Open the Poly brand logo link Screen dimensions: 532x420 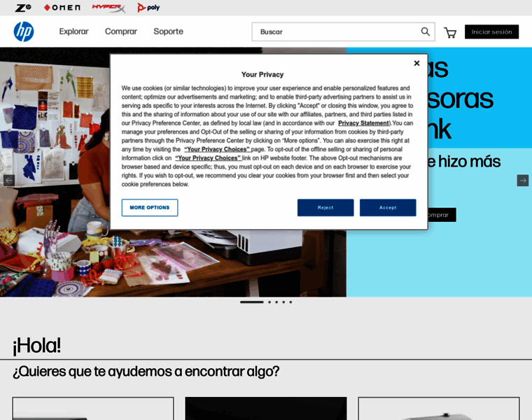coord(148,8)
